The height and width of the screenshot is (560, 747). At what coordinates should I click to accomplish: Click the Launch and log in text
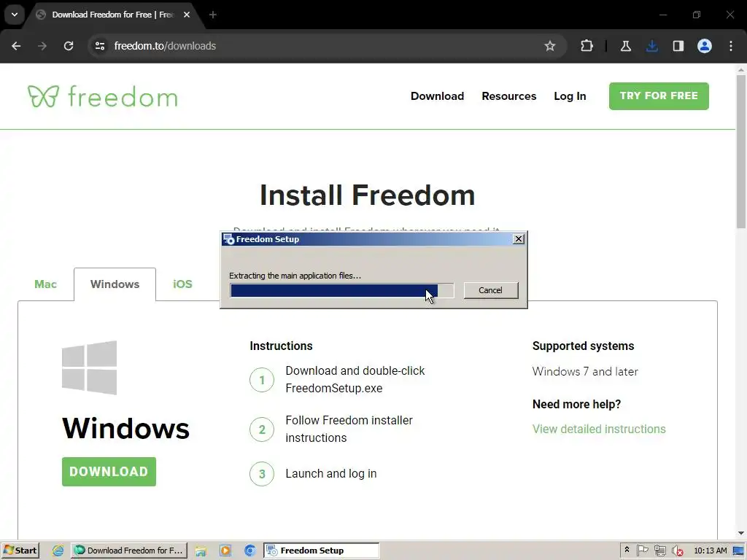[x=331, y=474]
